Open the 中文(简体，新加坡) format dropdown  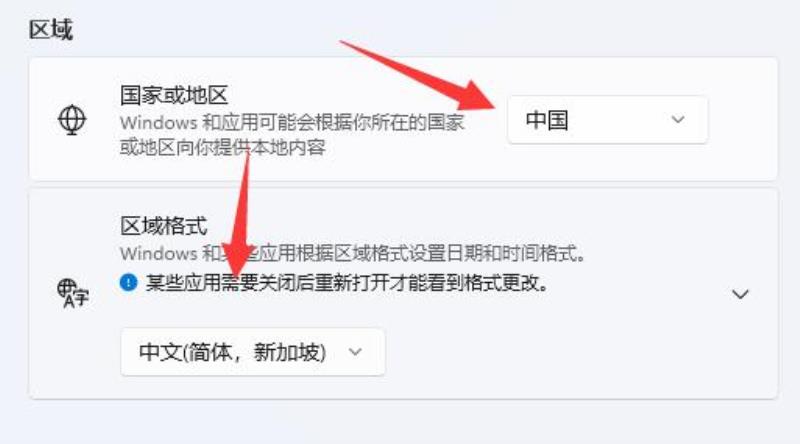(253, 352)
